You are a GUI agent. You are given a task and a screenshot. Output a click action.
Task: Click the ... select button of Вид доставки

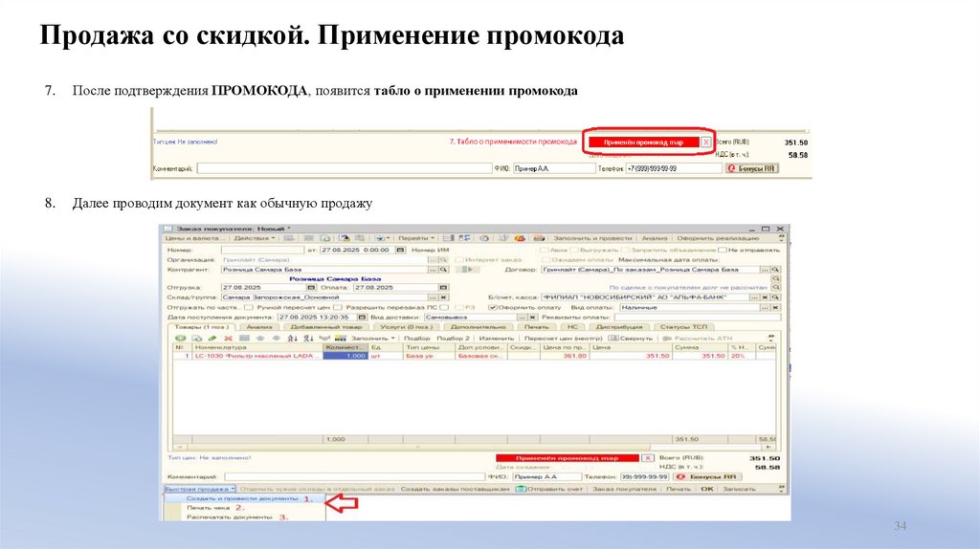tap(522, 318)
